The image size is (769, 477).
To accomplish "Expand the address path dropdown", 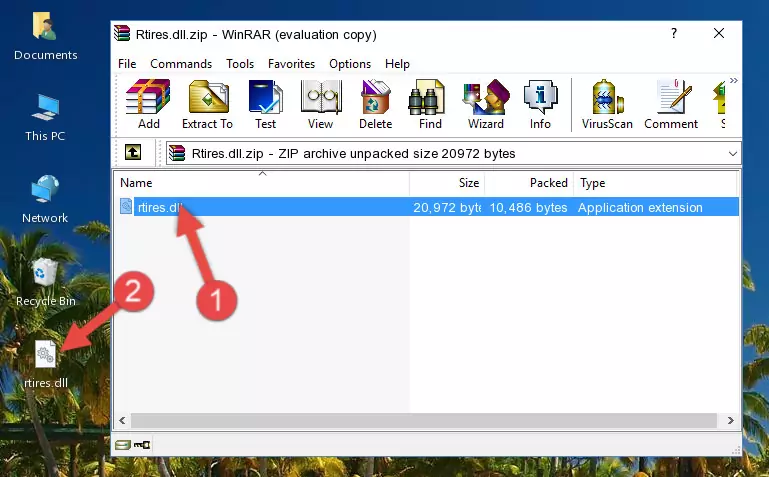I will [x=732, y=153].
